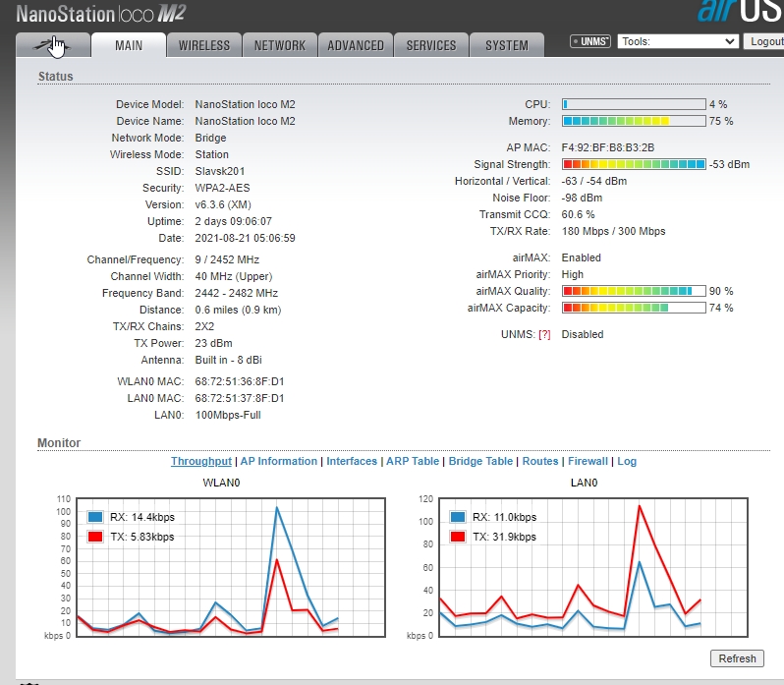The image size is (784, 685).
Task: Open the Ubiquiti airMAX logo tab
Action: pos(53,45)
